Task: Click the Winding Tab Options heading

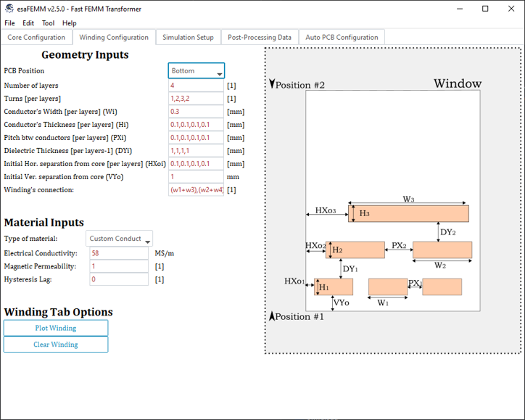Action: (x=58, y=312)
